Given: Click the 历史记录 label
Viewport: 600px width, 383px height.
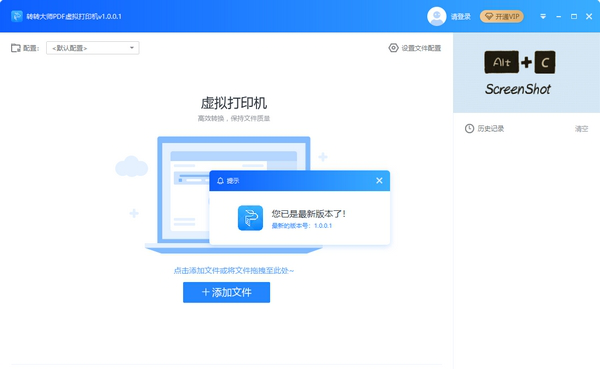Looking at the screenshot, I should pos(491,129).
